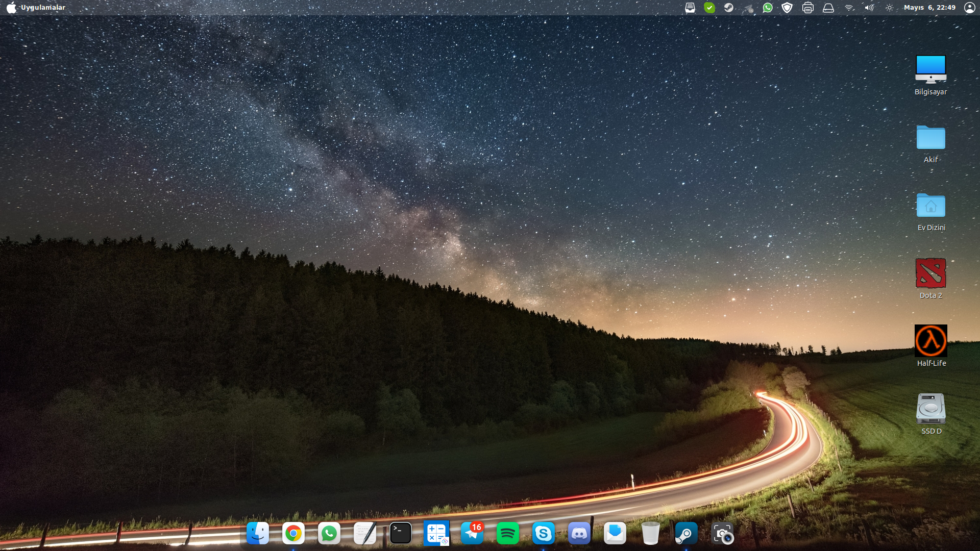Screen dimensions: 980x551
Task: Open the text editor notepad icon
Action: pyautogui.click(x=365, y=534)
